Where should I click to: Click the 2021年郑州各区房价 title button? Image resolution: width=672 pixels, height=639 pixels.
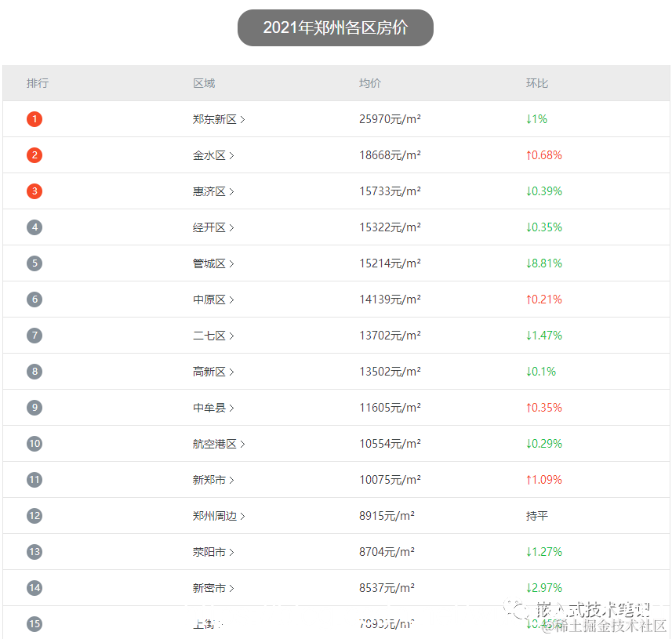pos(336,28)
